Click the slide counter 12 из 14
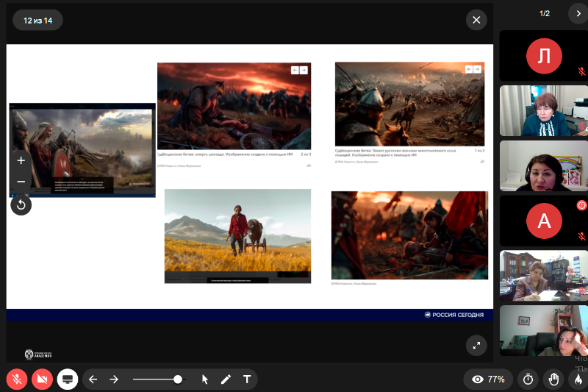Image resolution: width=588 pixels, height=392 pixels. click(37, 20)
